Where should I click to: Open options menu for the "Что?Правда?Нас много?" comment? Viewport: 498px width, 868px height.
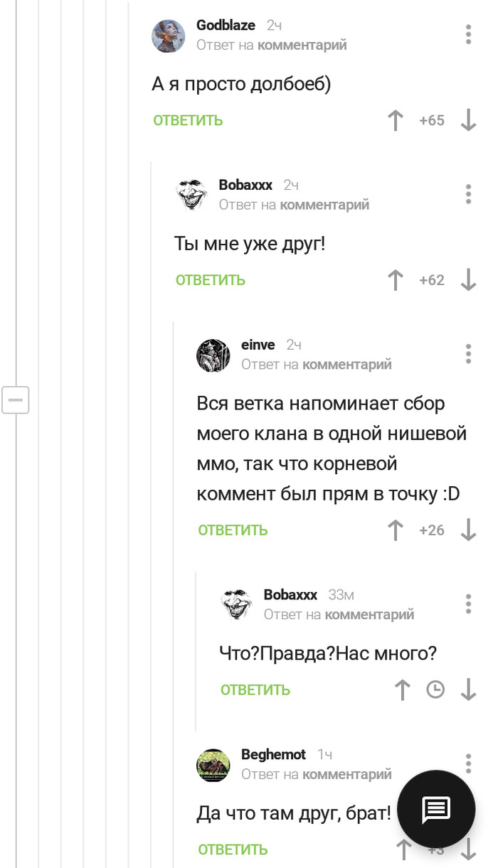[468, 604]
